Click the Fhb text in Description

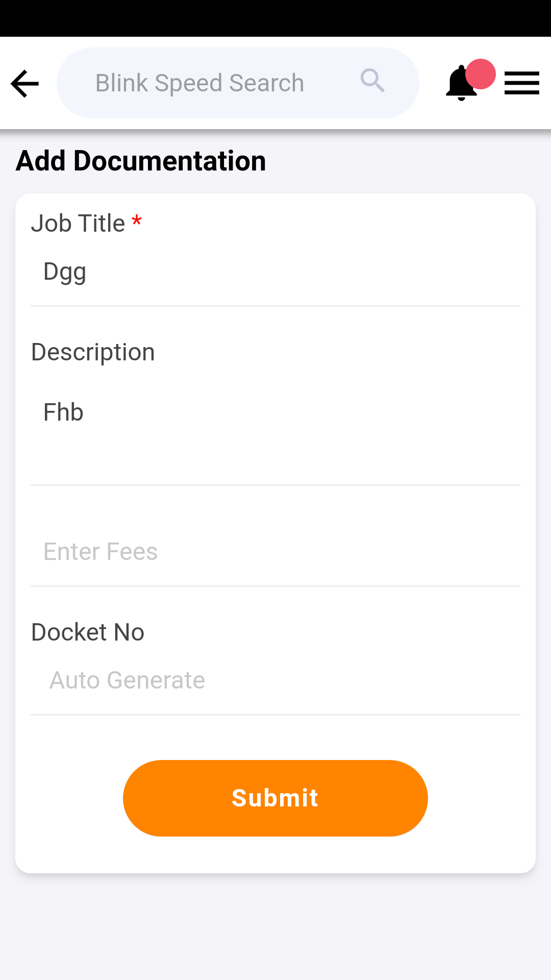pyautogui.click(x=63, y=412)
